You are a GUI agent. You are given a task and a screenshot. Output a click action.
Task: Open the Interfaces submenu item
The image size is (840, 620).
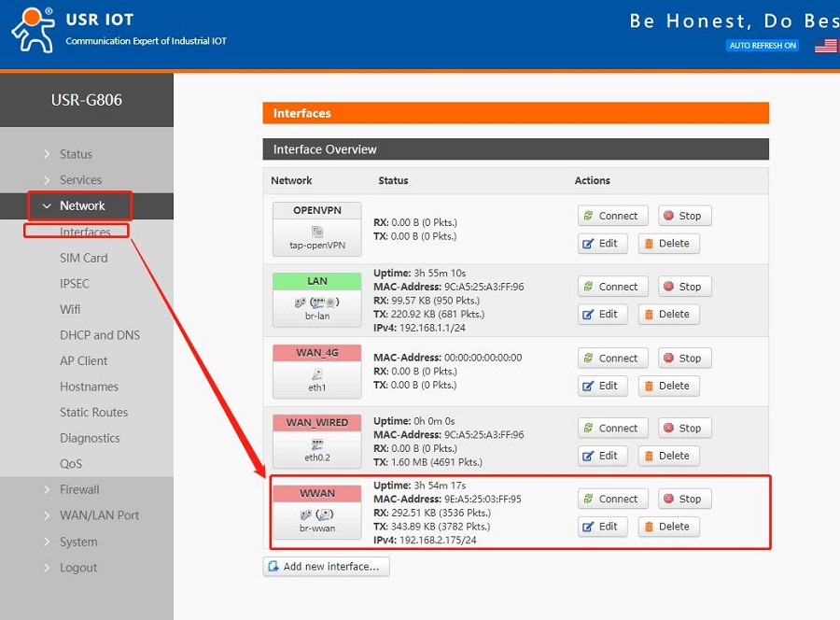(x=85, y=232)
